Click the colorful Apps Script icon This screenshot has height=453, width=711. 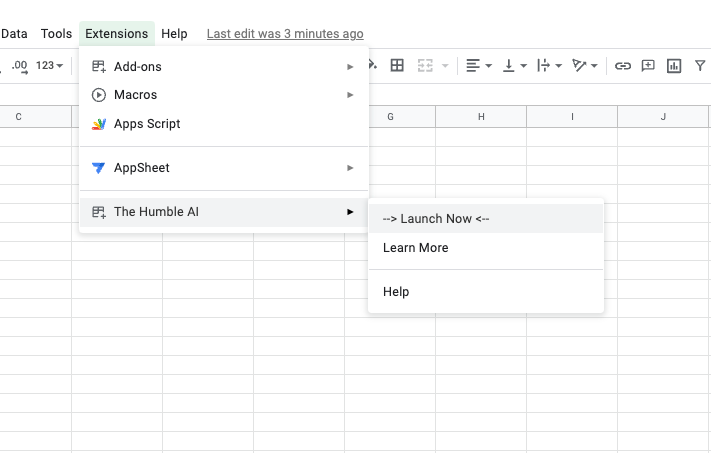point(99,124)
